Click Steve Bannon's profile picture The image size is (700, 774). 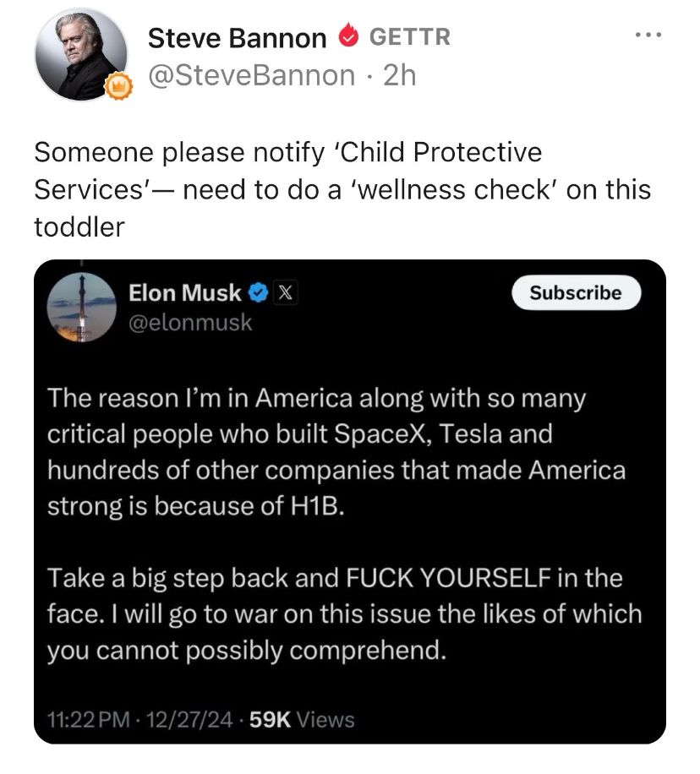pos(80,54)
